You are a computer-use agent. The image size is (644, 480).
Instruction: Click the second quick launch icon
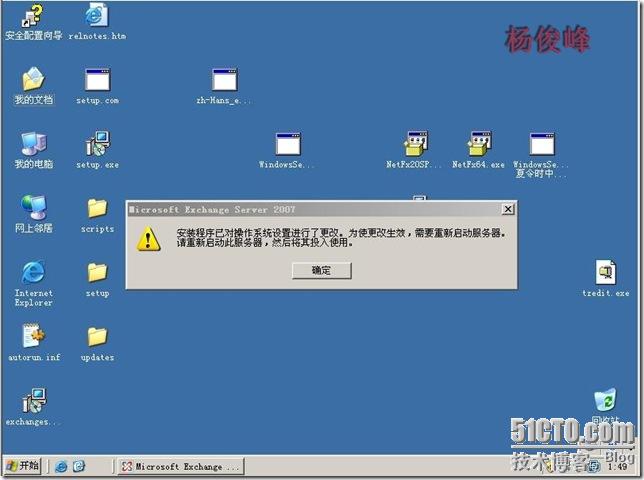[x=79, y=466]
